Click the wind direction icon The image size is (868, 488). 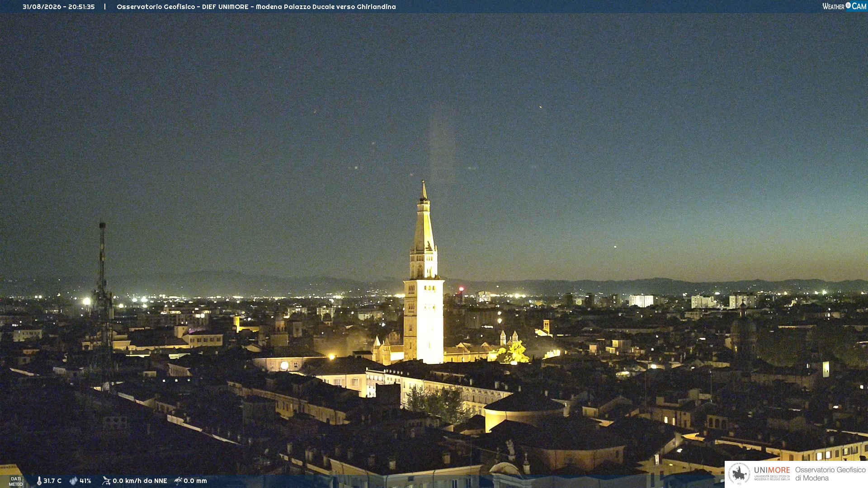pyautogui.click(x=106, y=481)
